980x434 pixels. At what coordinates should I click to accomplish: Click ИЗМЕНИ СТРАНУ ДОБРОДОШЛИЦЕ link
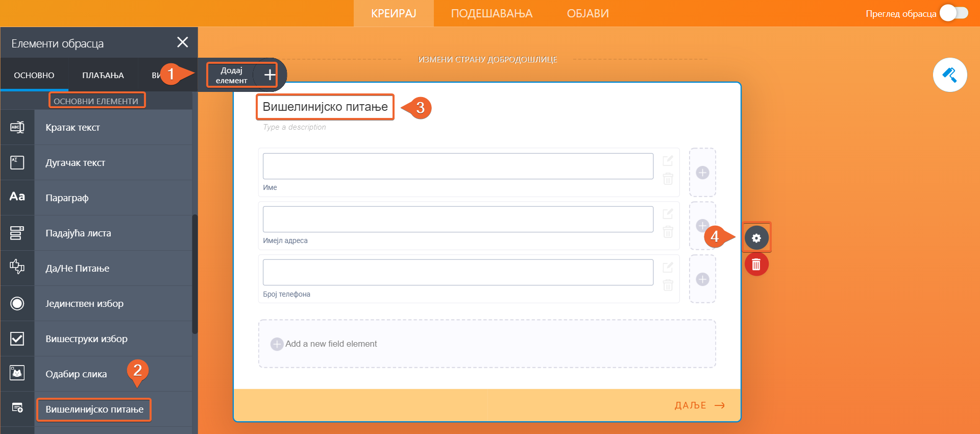[487, 59]
